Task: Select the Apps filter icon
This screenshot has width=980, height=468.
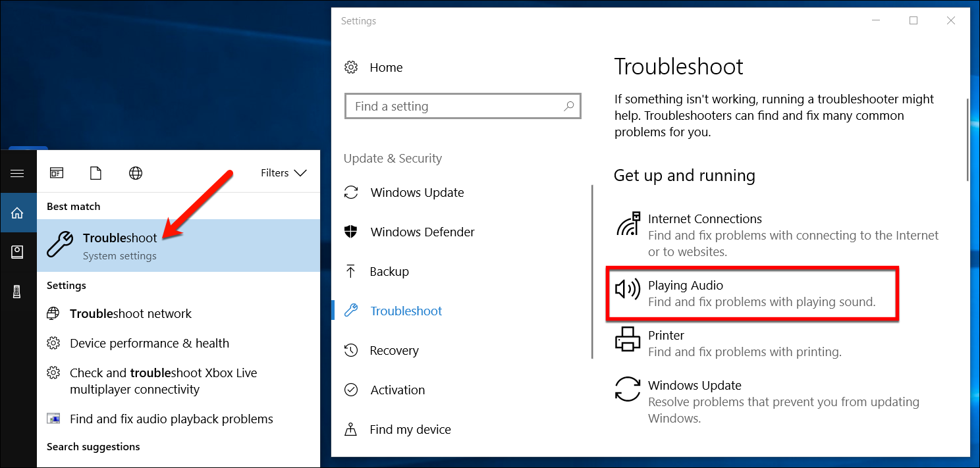Action: point(57,173)
